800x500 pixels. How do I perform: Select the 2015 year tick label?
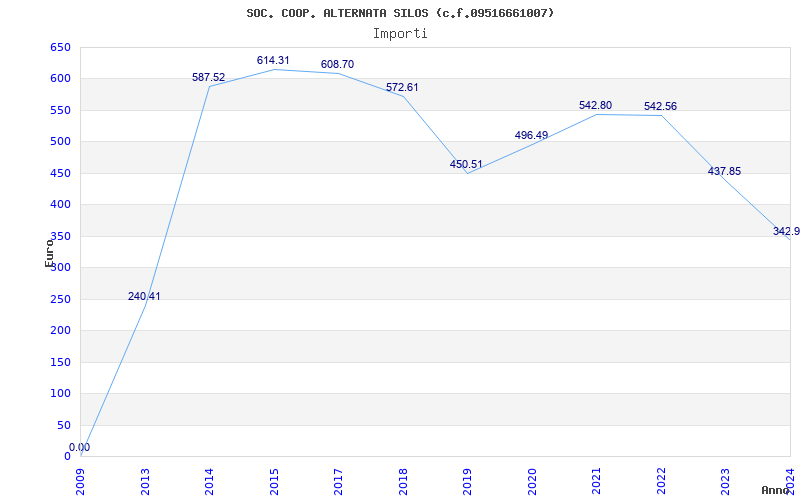click(x=274, y=482)
